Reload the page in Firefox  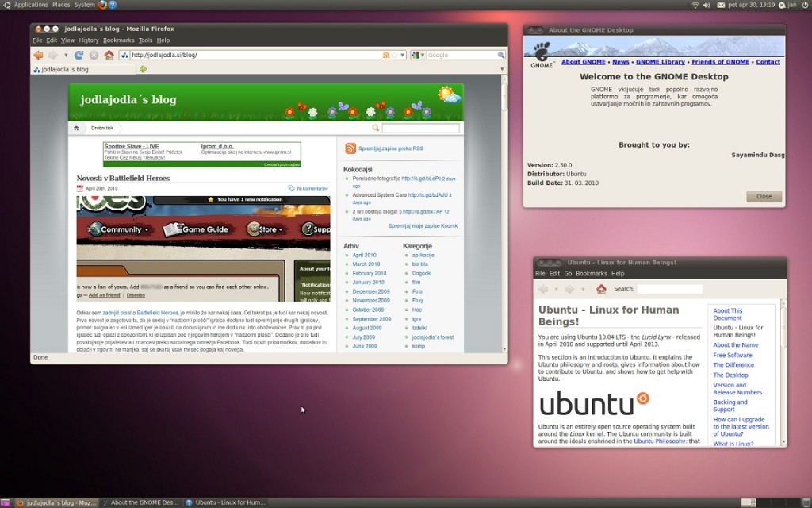[x=79, y=55]
